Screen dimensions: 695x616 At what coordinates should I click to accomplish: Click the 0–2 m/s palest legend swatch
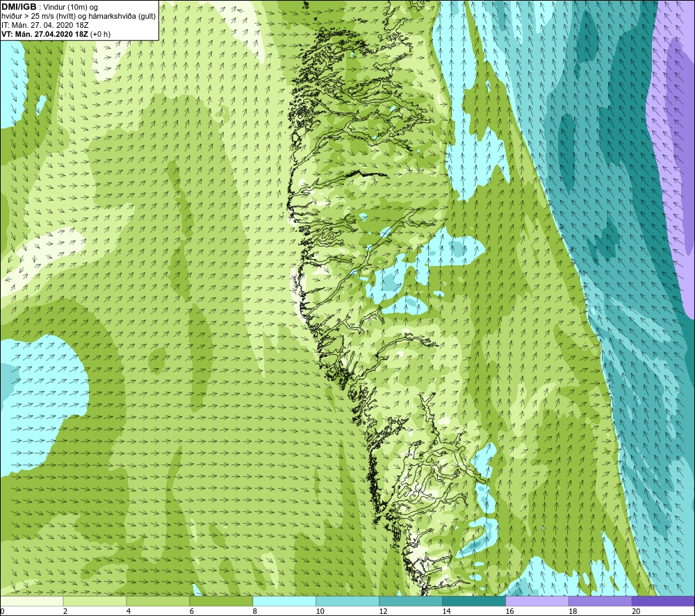(x=31, y=601)
